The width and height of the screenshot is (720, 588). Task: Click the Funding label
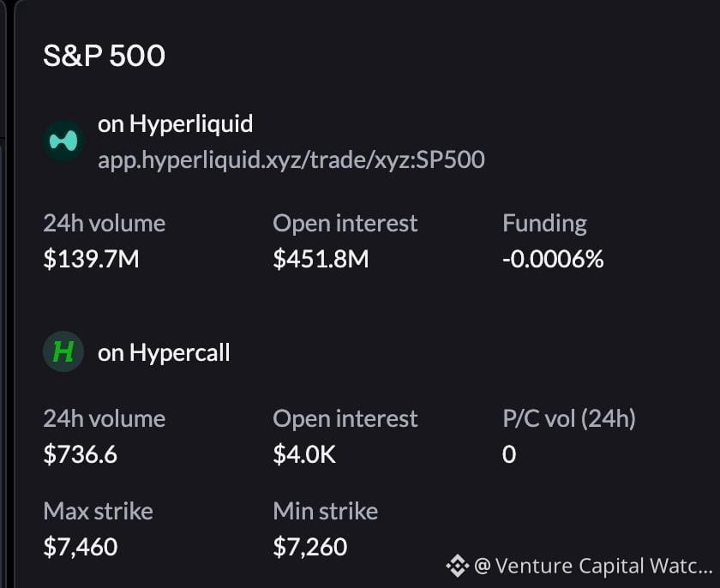click(x=544, y=224)
